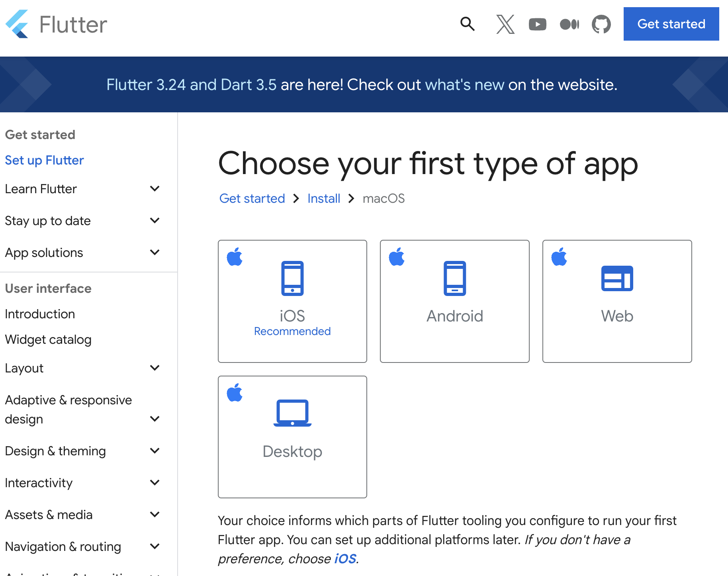
Task: Click the Learn Flutter sidebar label
Action: pyautogui.click(x=41, y=189)
